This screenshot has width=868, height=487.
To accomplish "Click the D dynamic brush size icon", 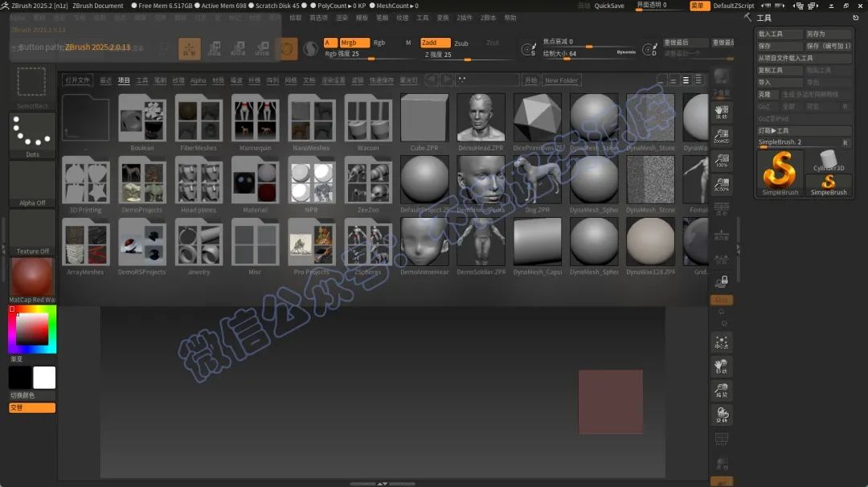I will [649, 50].
